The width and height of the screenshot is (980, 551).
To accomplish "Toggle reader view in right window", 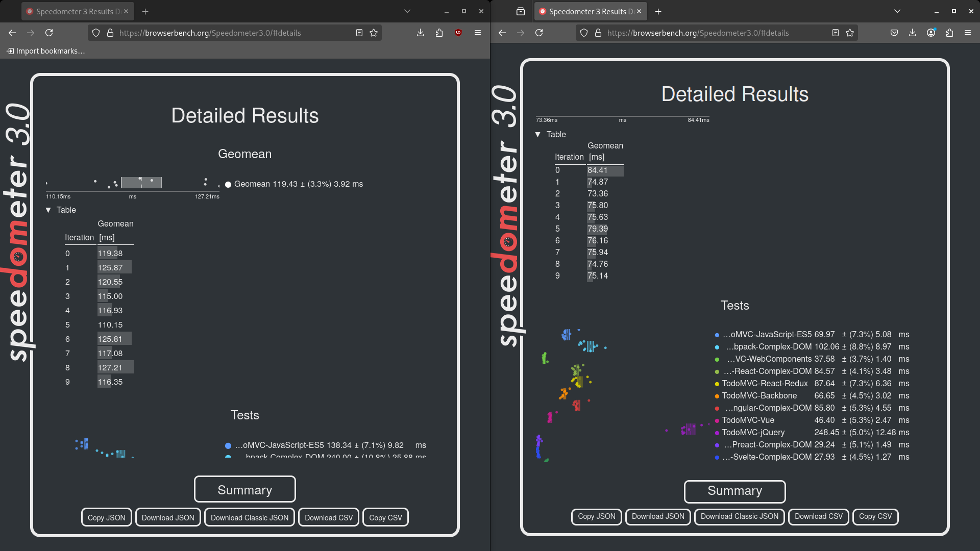I will [836, 33].
